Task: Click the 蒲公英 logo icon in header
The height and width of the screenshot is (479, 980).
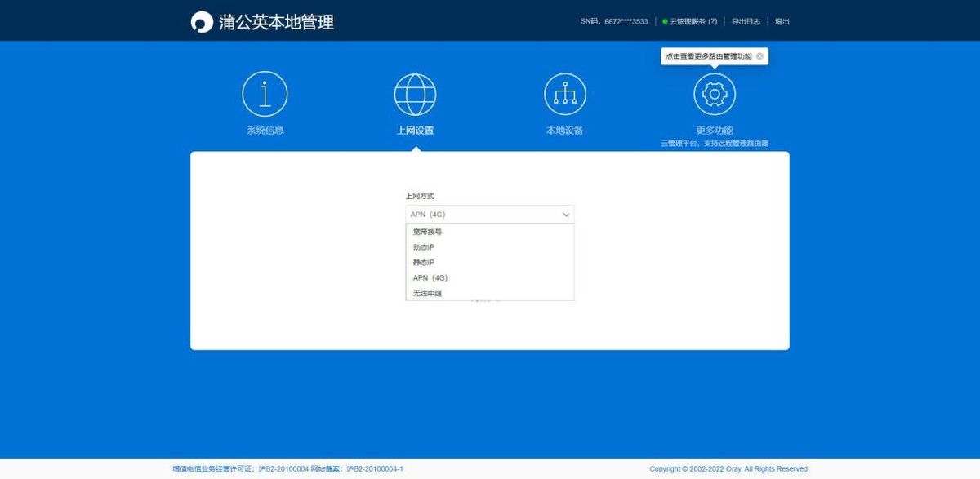Action: 202,22
